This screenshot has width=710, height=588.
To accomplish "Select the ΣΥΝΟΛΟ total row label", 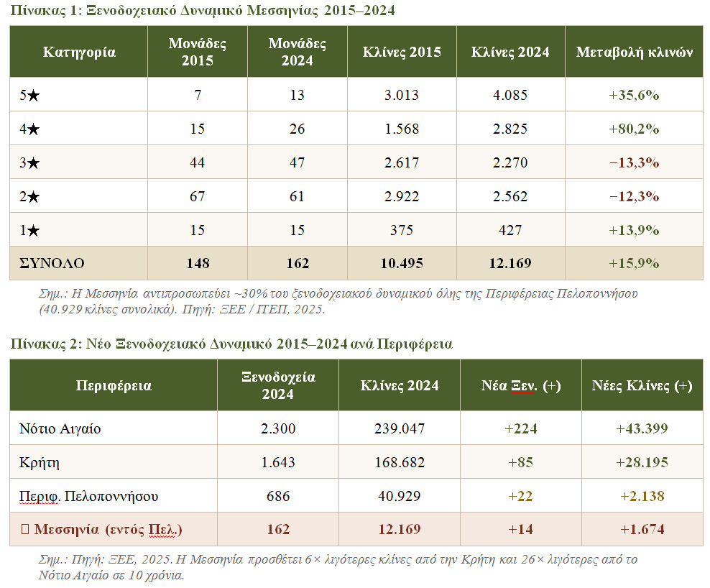I will click(52, 263).
